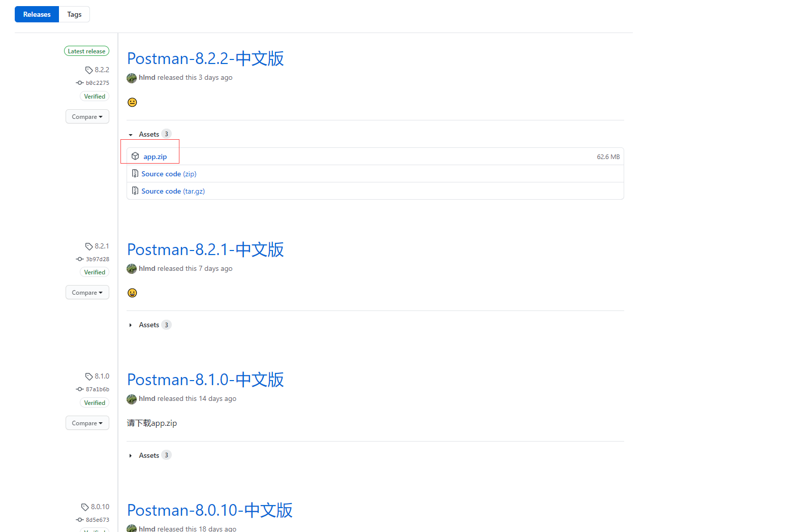The width and height of the screenshot is (798, 532).
Task: Switch to the Releases tab
Action: (x=37, y=14)
